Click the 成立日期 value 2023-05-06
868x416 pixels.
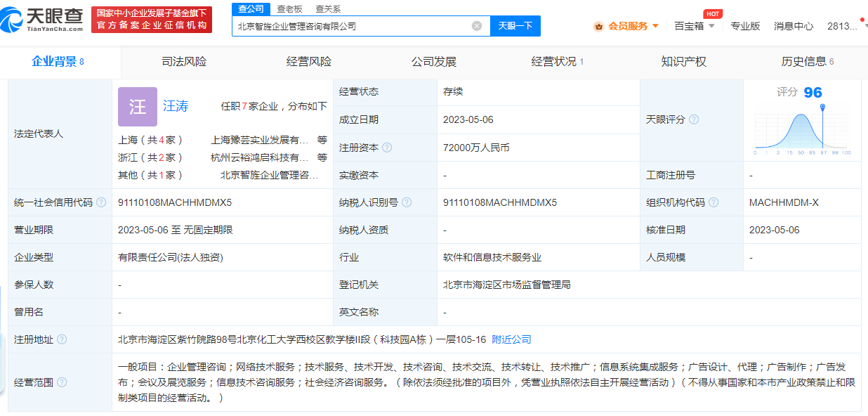click(x=468, y=119)
